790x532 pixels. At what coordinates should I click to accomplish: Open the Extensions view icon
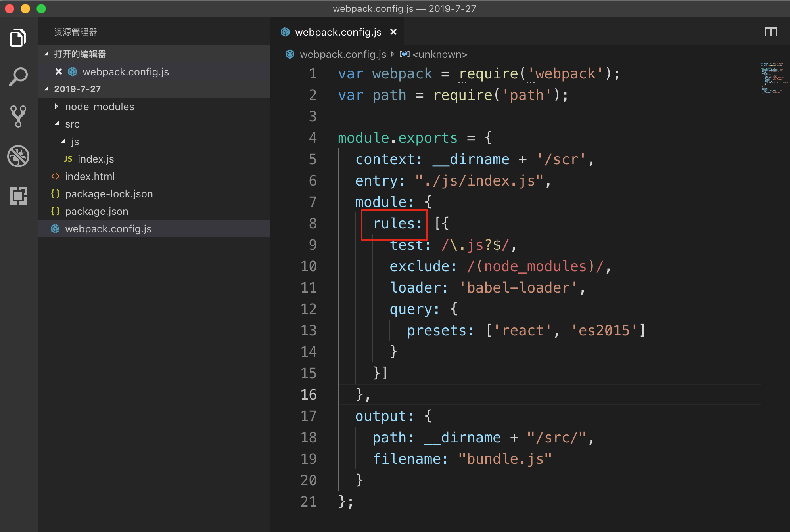pyautogui.click(x=18, y=196)
